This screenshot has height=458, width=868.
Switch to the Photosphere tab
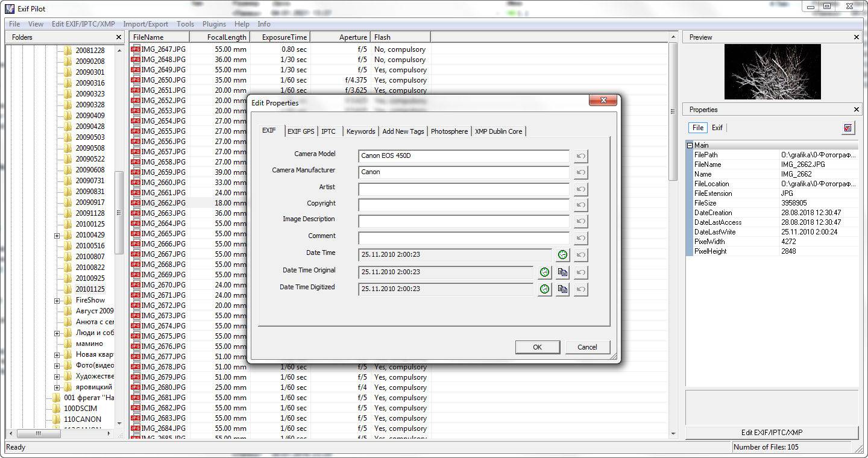click(x=449, y=131)
